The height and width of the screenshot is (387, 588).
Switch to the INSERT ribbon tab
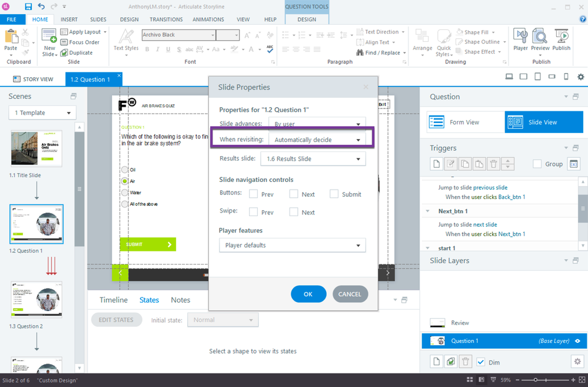pos(69,19)
